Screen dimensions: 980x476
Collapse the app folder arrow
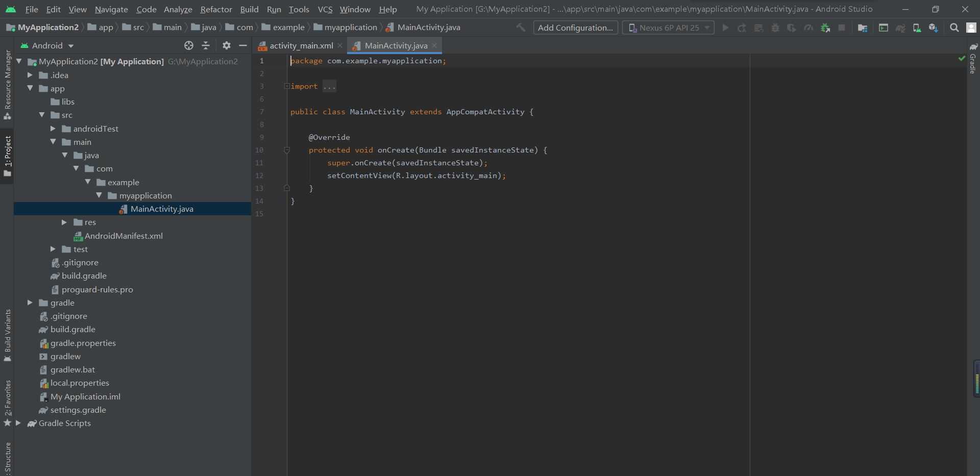click(30, 88)
